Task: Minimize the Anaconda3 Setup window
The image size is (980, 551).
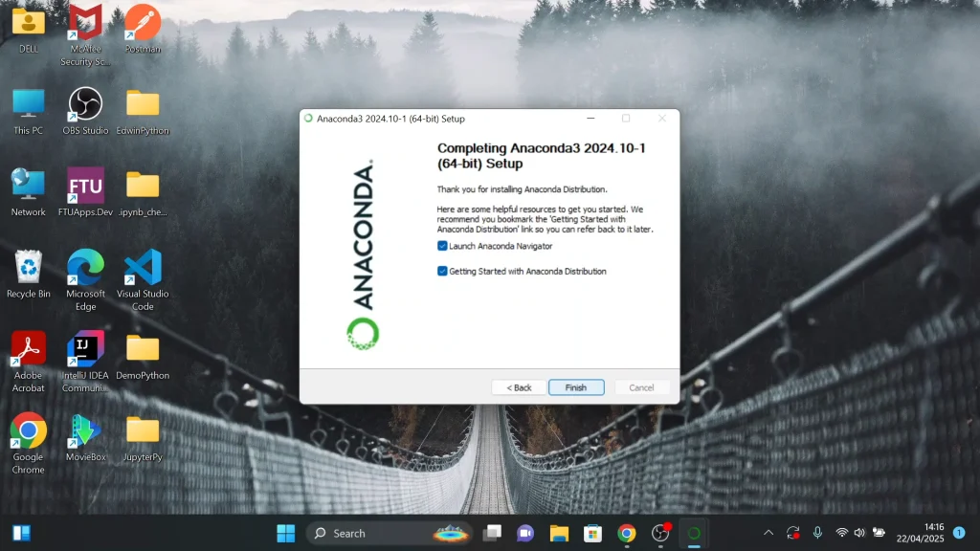Action: [x=590, y=118]
